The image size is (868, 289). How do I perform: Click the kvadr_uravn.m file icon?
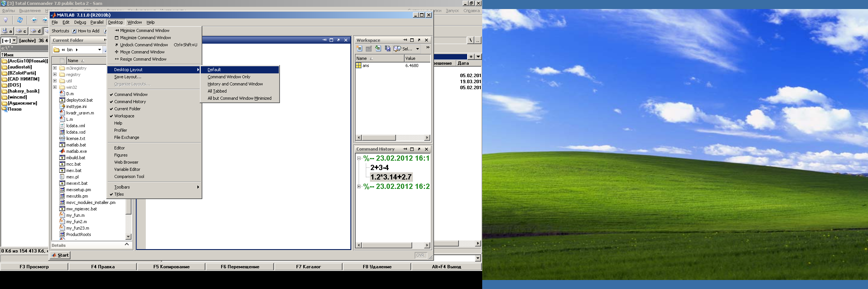(62, 113)
